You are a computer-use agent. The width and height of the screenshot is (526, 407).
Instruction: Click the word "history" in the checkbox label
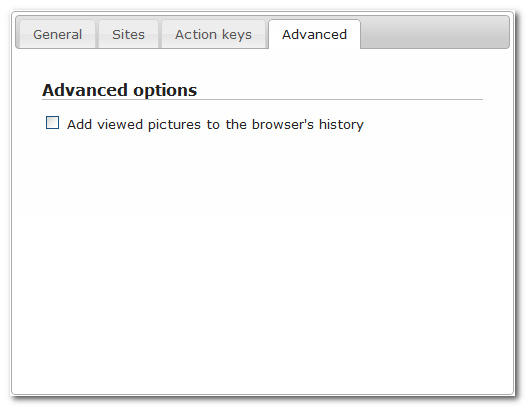(341, 125)
